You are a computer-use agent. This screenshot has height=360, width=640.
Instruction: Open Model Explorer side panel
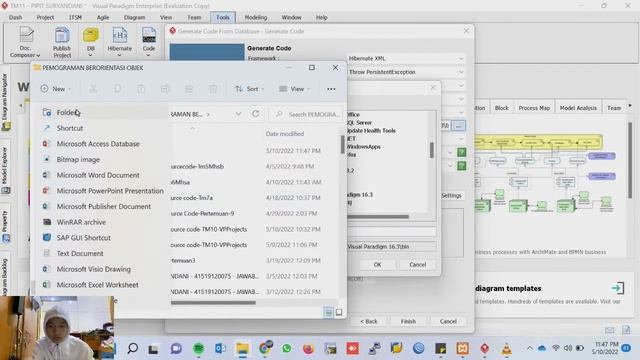tap(5, 170)
